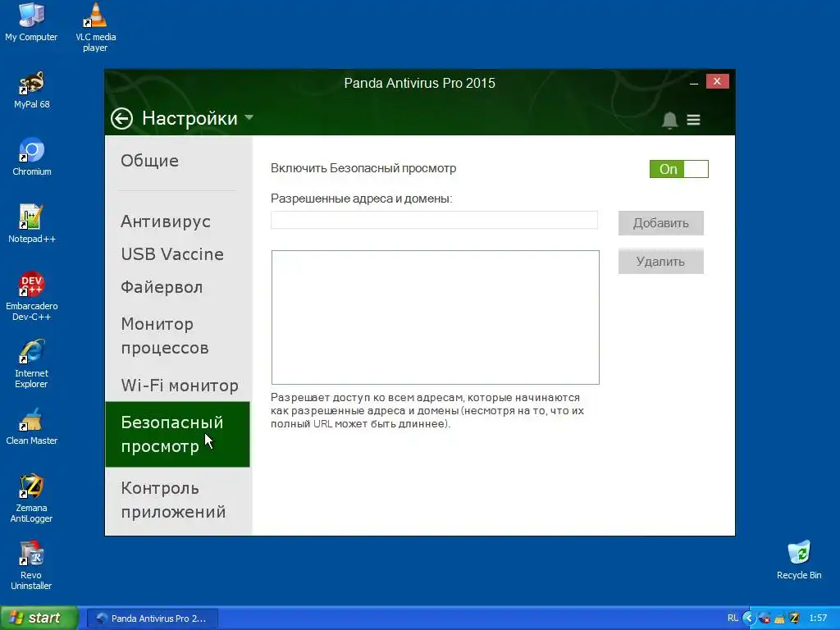This screenshot has height=630, width=840.
Task: Open the notifications bell icon
Action: 669,120
